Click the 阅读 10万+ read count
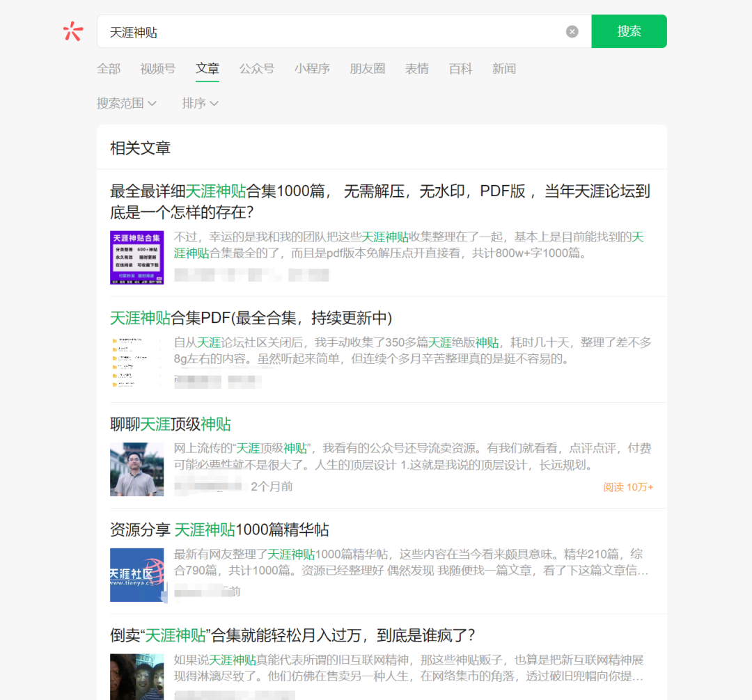This screenshot has height=700, width=752. tap(628, 487)
